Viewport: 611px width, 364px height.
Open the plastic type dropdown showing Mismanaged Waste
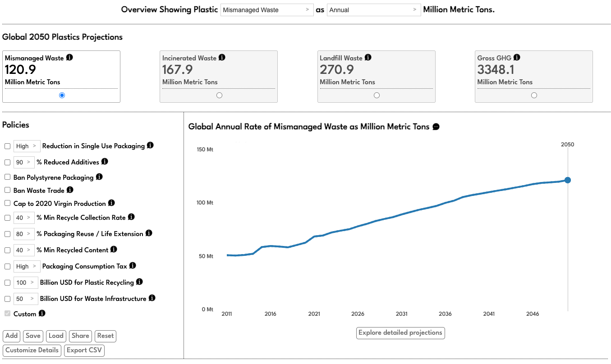(267, 9)
